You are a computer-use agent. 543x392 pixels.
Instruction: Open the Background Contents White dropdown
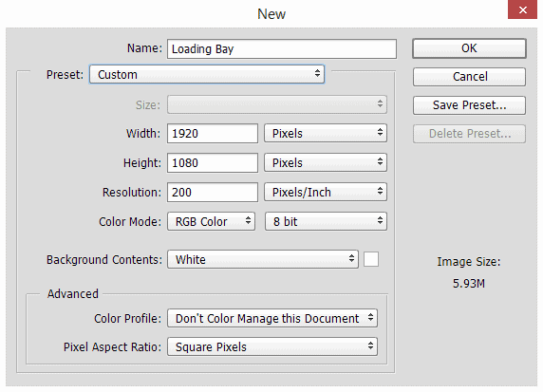pyautogui.click(x=263, y=259)
